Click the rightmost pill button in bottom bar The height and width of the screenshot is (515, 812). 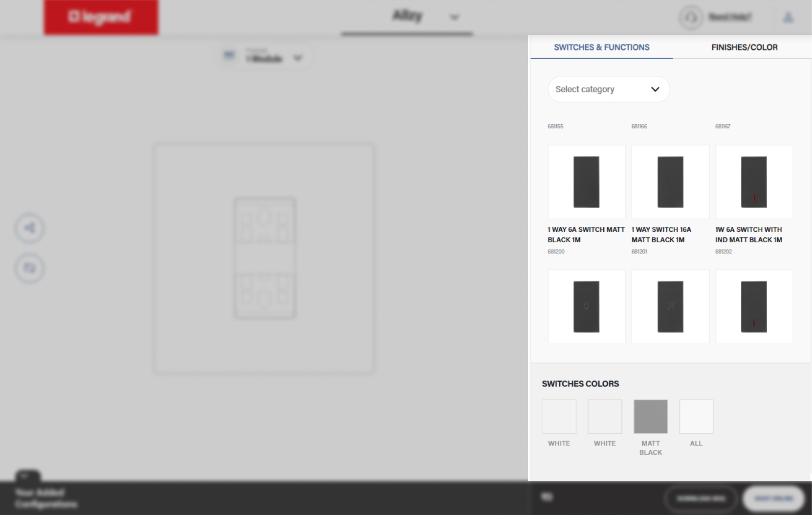(x=773, y=498)
